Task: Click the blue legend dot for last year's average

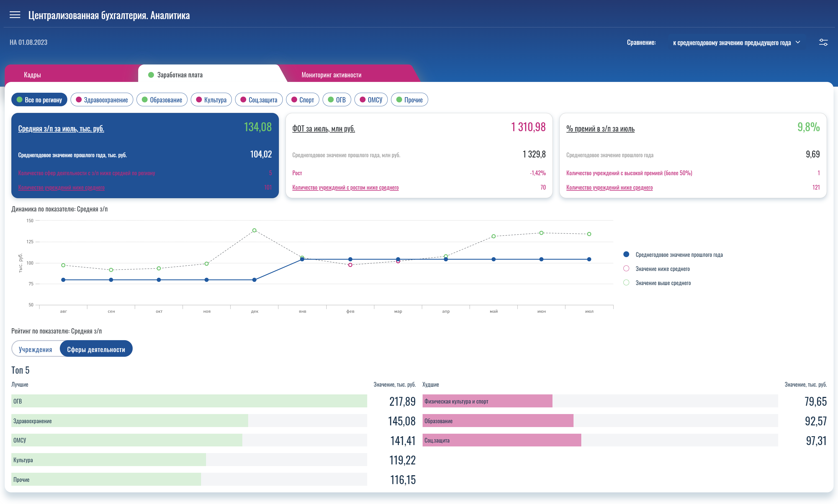Action: point(626,254)
